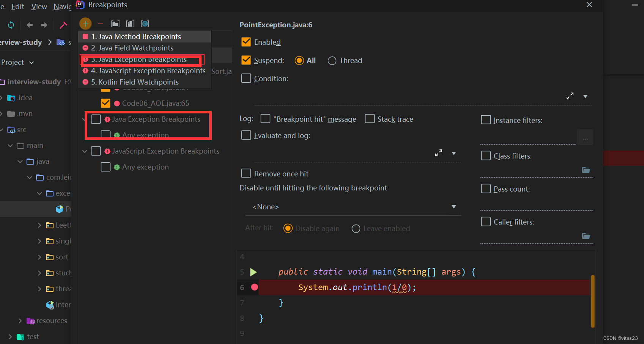The height and width of the screenshot is (344, 644).
Task: Close the Breakpoints dialog
Action: pos(589,5)
